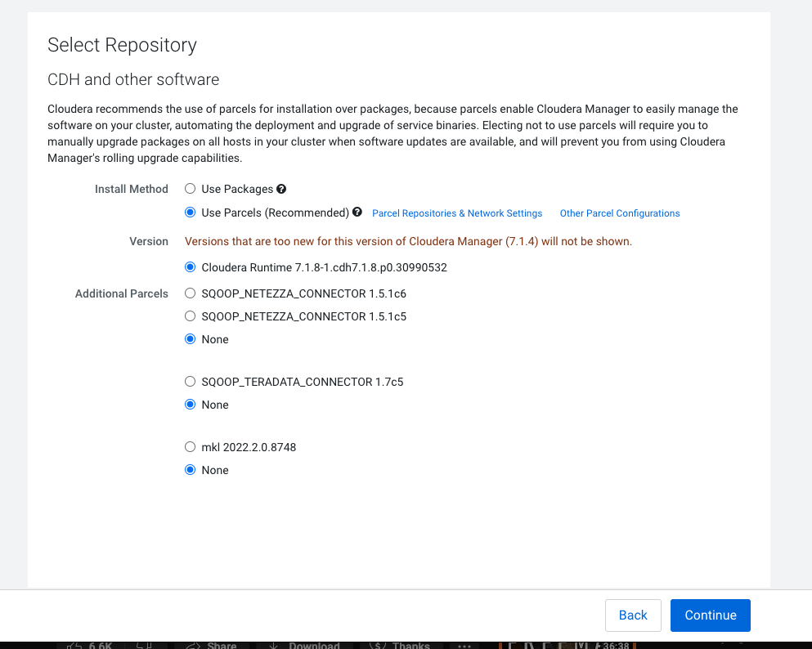Image resolution: width=812 pixels, height=649 pixels.
Task: Click the Continue button
Action: [710, 615]
